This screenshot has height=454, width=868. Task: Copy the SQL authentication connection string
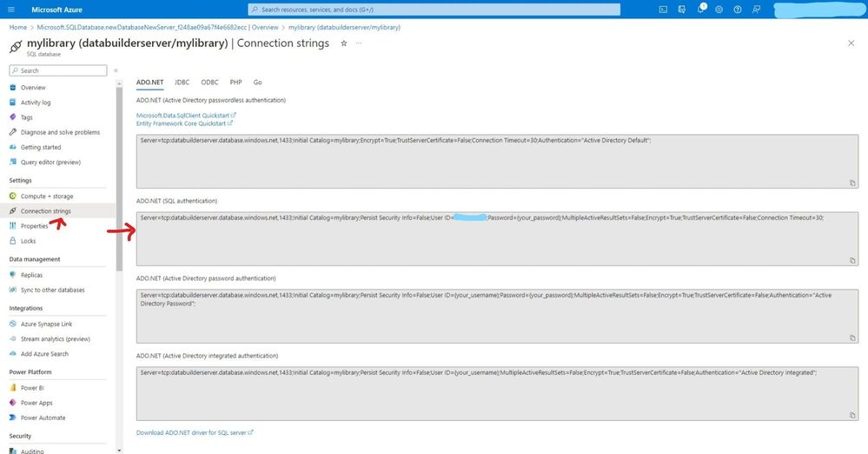coord(852,261)
